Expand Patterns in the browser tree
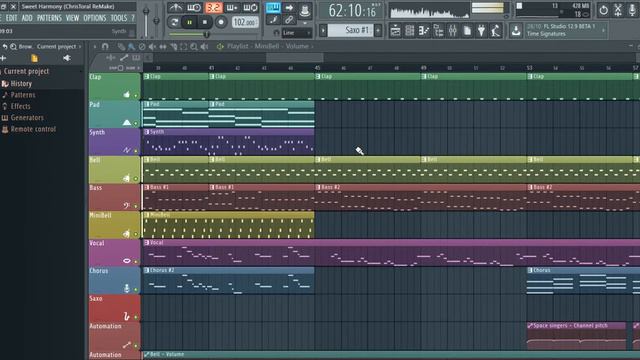640x360 pixels. (x=23, y=95)
